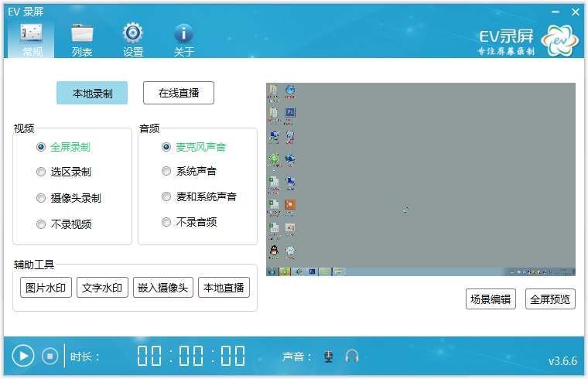Start recording with the play button
Viewport: 588px width, 379px height.
(23, 356)
